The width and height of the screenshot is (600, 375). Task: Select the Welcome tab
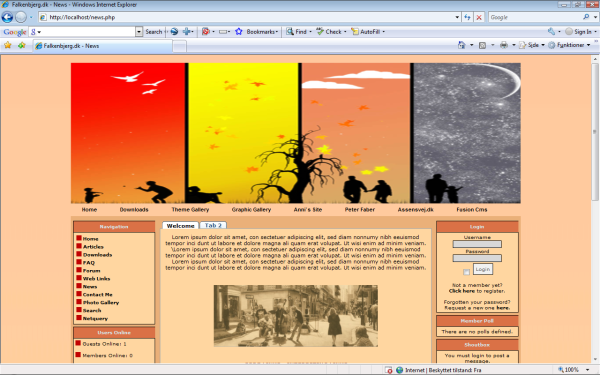[x=180, y=226]
